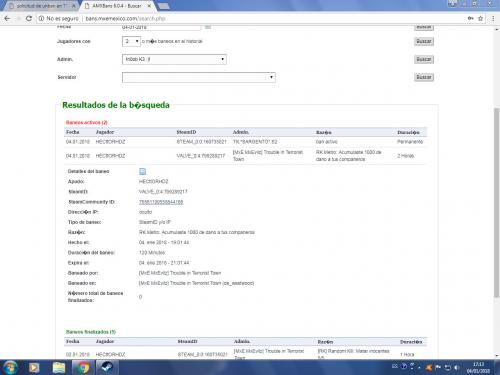View the site security info icon

pyautogui.click(x=41, y=18)
